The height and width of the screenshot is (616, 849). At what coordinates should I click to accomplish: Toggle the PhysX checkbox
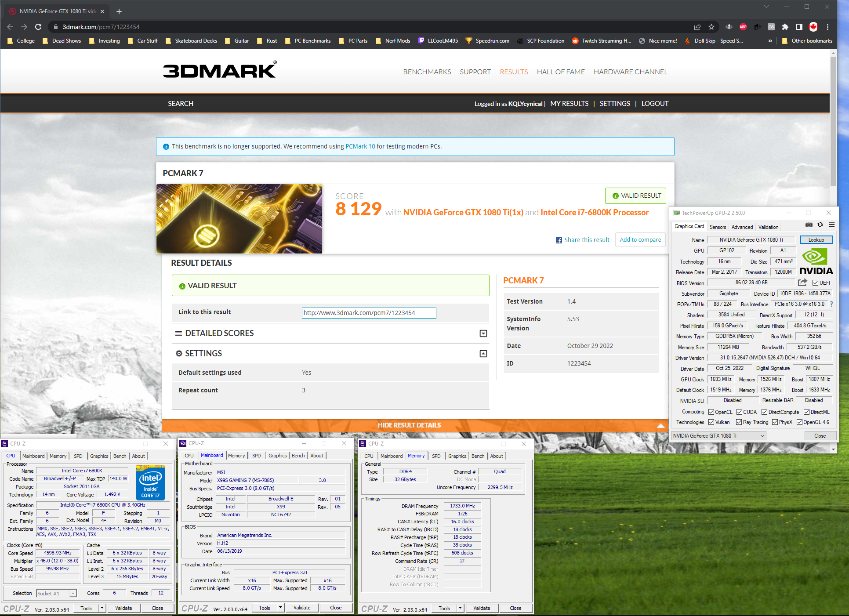coord(775,422)
